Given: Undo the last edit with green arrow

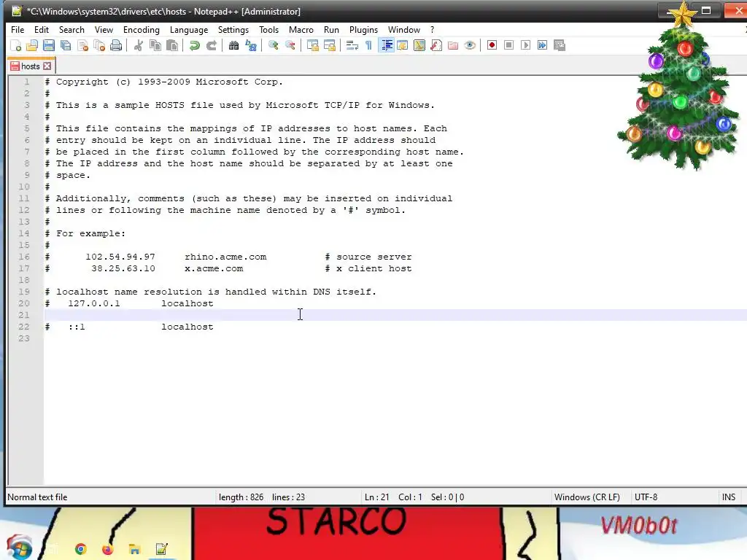Looking at the screenshot, I should point(194,45).
